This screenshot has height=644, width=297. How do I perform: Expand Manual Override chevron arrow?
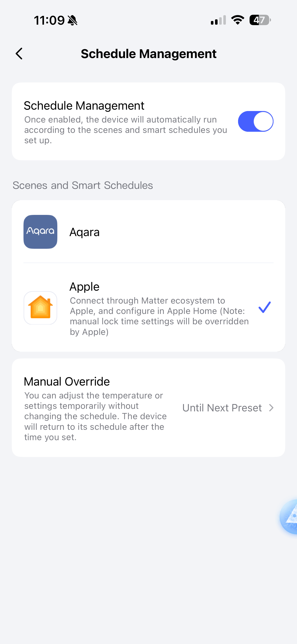point(271,408)
